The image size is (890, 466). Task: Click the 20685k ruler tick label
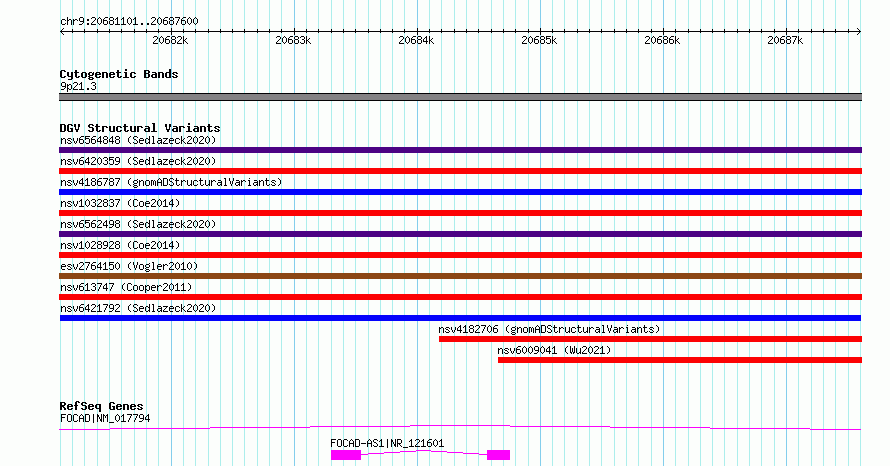click(539, 40)
